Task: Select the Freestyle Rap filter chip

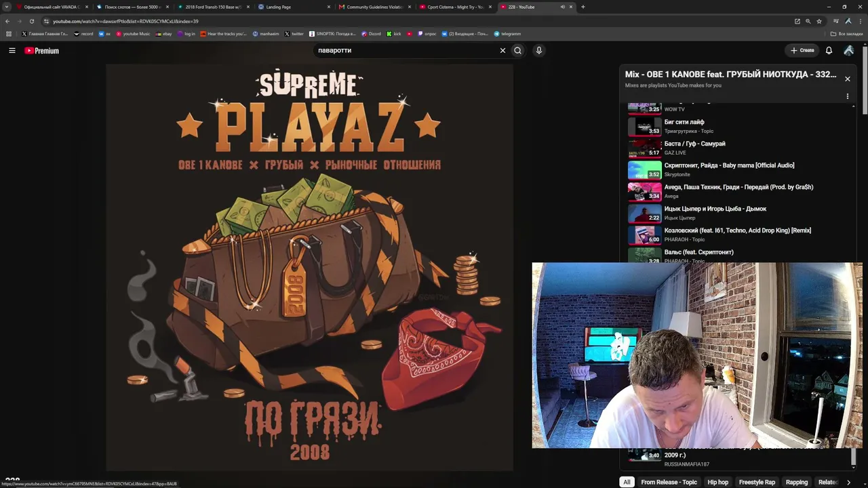Action: pyautogui.click(x=757, y=482)
